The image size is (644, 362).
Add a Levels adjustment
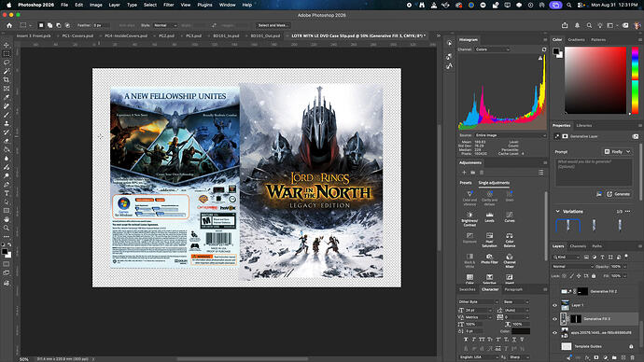(489, 217)
